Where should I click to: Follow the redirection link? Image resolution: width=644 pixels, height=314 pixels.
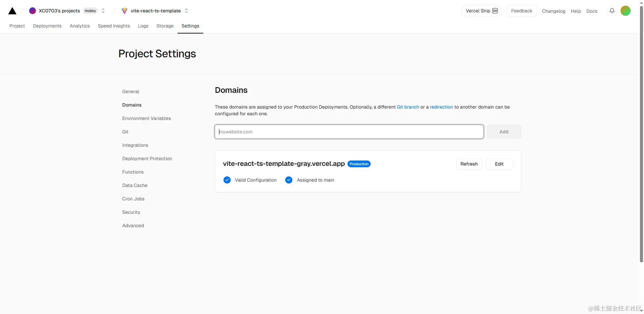441,107
